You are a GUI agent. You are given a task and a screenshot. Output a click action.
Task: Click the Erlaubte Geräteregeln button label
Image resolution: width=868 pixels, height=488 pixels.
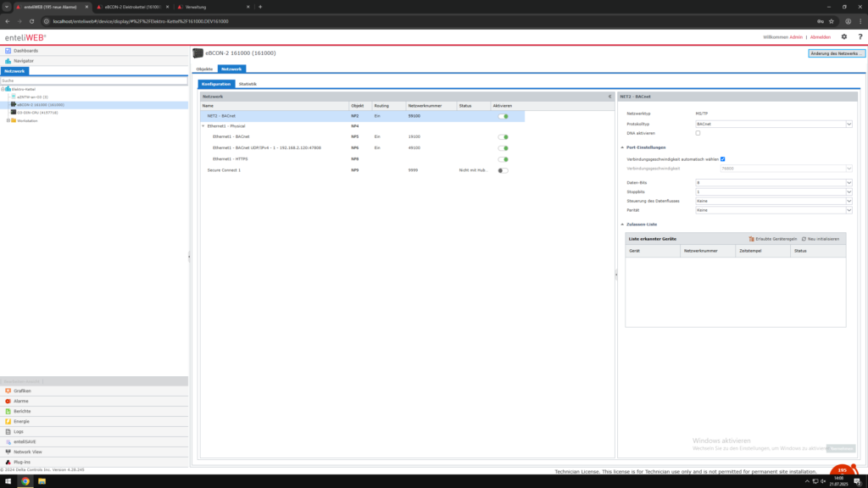776,239
